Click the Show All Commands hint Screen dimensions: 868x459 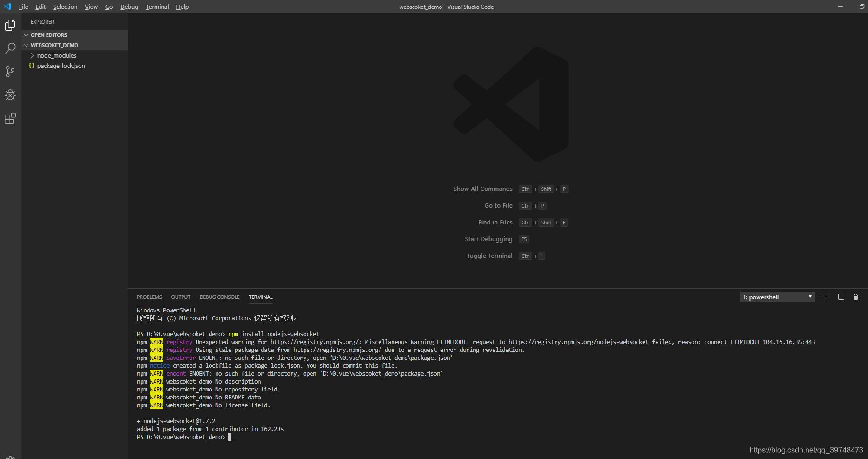tap(483, 189)
